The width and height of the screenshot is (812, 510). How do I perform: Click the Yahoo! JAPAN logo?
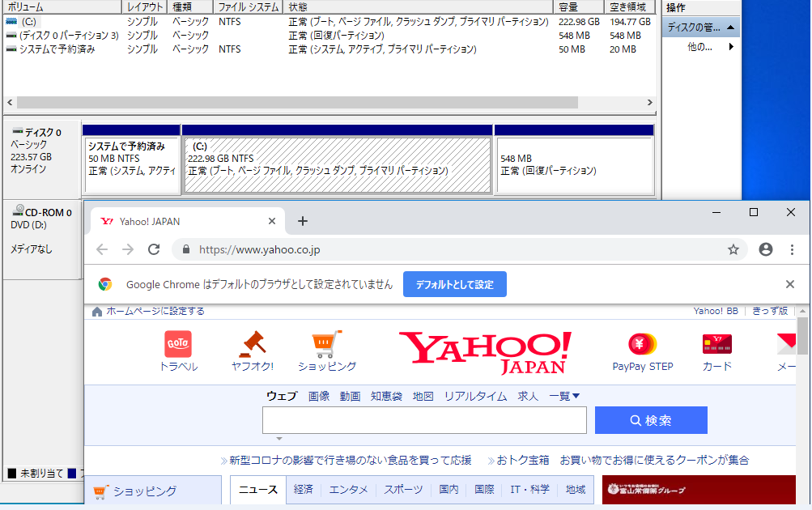[x=485, y=353]
